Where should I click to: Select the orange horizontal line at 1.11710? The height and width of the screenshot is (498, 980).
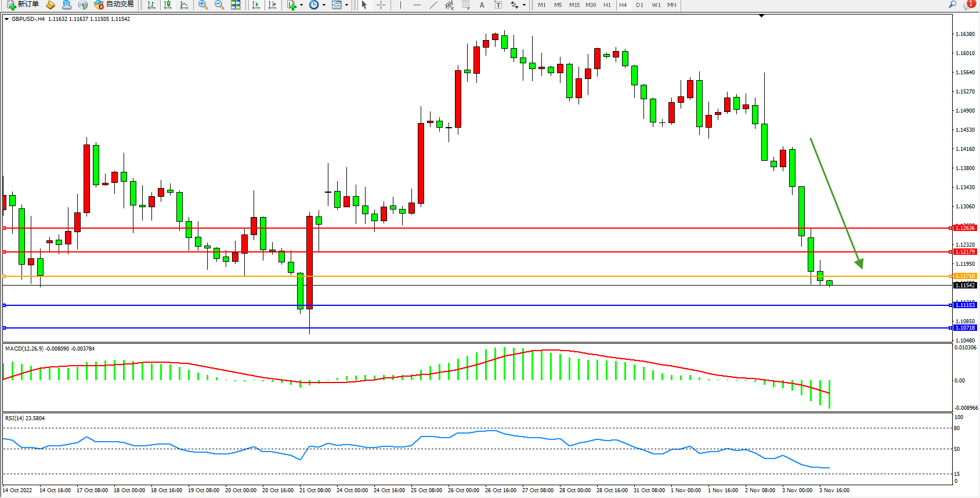pos(464,276)
